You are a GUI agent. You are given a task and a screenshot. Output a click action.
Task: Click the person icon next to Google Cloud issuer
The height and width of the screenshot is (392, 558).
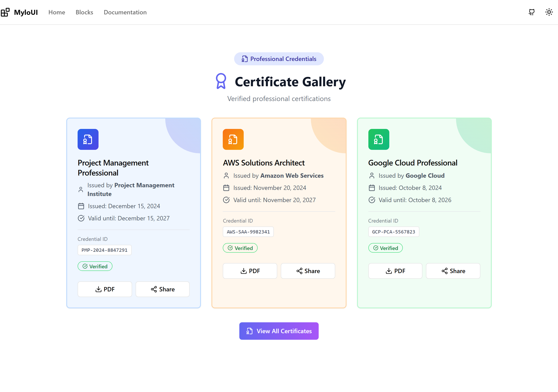click(372, 176)
